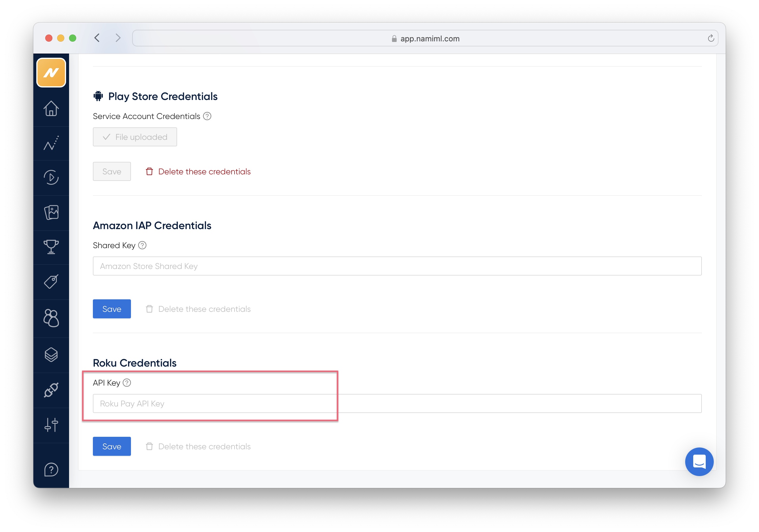Open the customers group sidebar icon
The width and height of the screenshot is (759, 532).
(x=51, y=318)
